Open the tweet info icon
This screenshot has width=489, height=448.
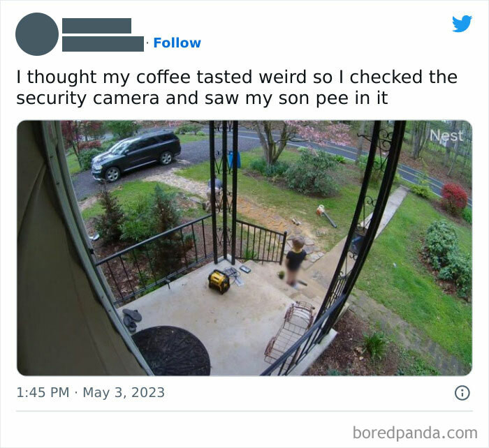[x=462, y=393]
